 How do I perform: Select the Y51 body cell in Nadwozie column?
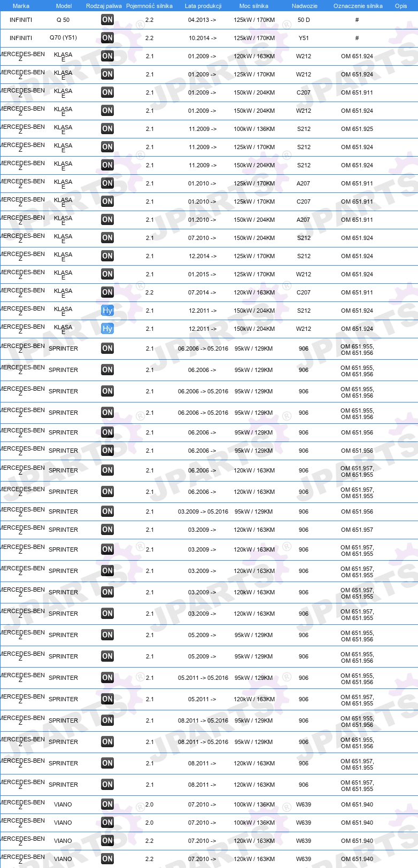click(304, 38)
